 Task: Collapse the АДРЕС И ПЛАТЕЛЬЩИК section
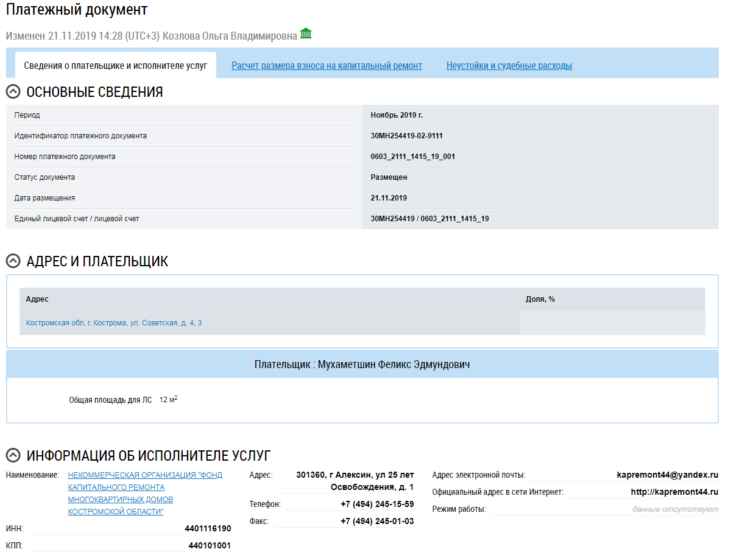(13, 261)
